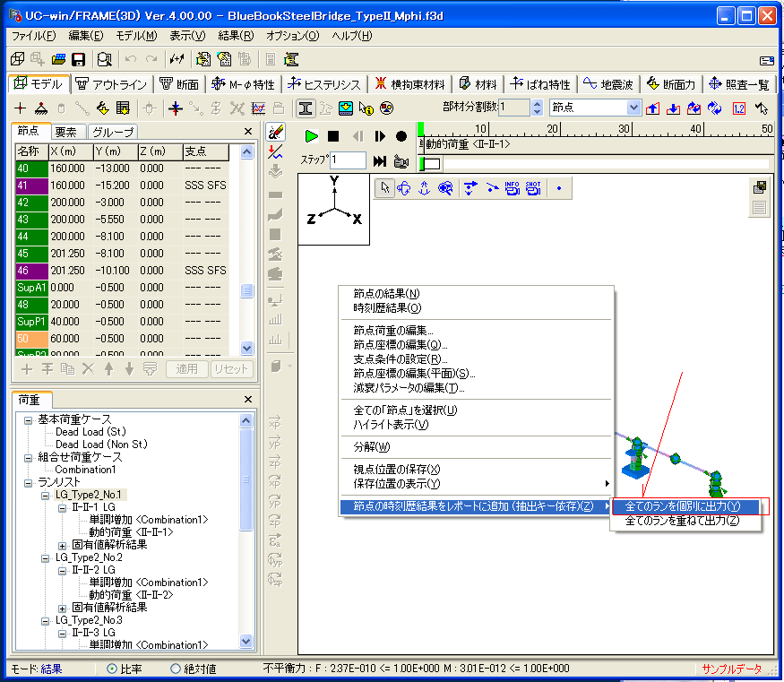This screenshot has width=784, height=682.
Task: Step forward one frame
Action: tap(380, 136)
